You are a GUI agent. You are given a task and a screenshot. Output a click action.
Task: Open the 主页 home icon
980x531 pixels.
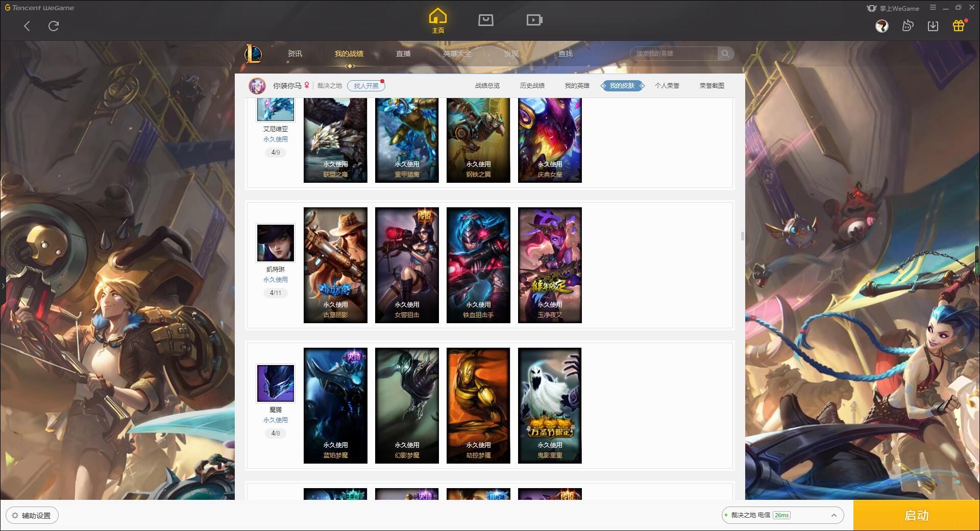[x=438, y=21]
